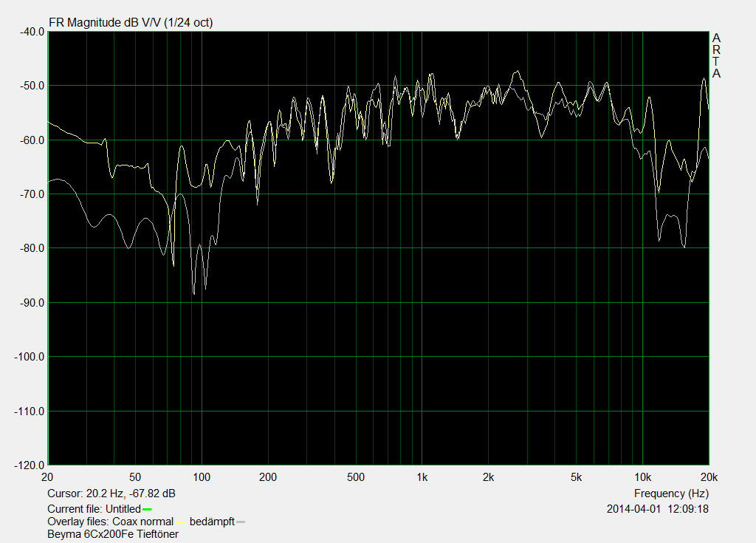Click the -80.0 dB axis label
The width and height of the screenshot is (756, 543).
(x=31, y=248)
